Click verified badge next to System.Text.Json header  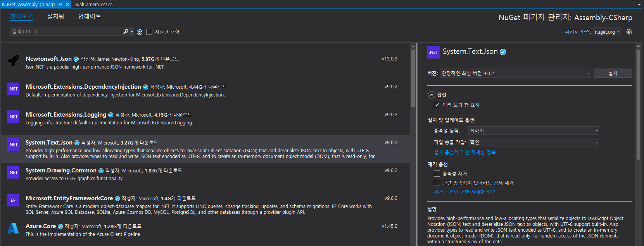tap(503, 52)
